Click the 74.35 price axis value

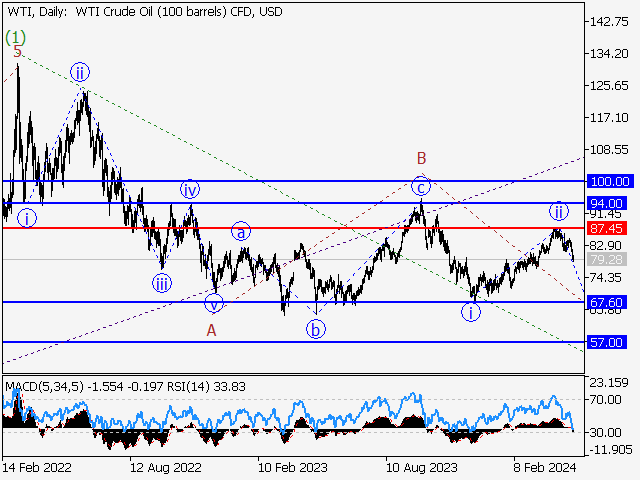pyautogui.click(x=606, y=278)
